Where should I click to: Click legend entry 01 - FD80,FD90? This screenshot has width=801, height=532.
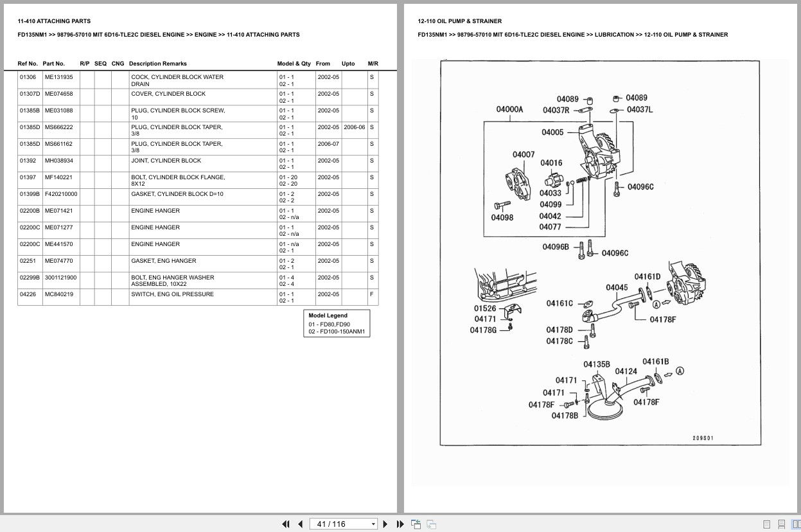[330, 324]
